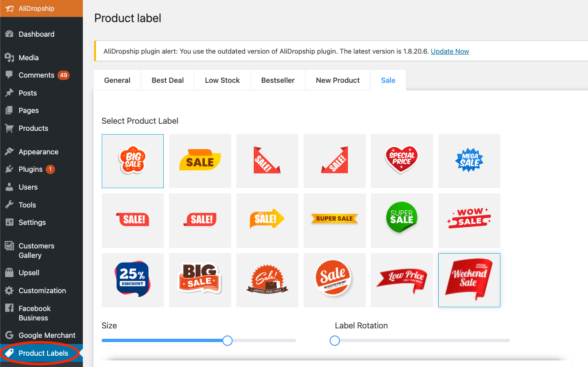Switch to the Low Stock tab
The width and height of the screenshot is (588, 367).
point(222,80)
